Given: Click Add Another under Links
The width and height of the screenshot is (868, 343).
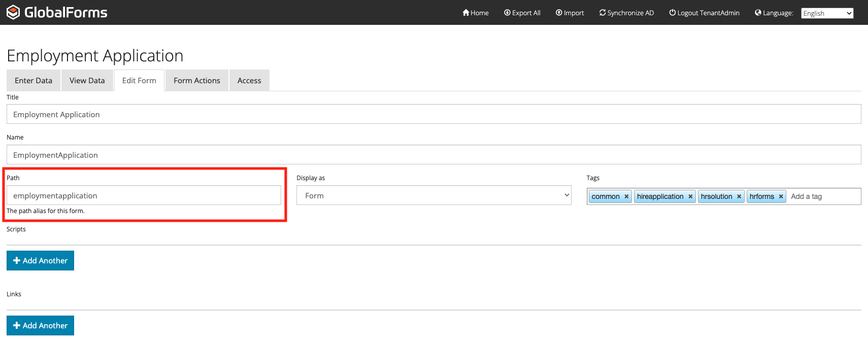Looking at the screenshot, I should click(40, 325).
